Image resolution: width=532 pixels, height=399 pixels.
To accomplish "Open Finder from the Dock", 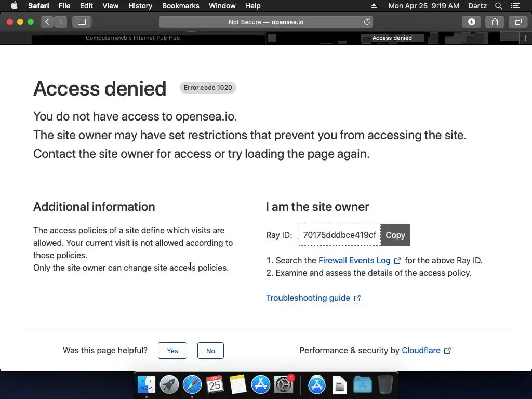I will 146,385.
